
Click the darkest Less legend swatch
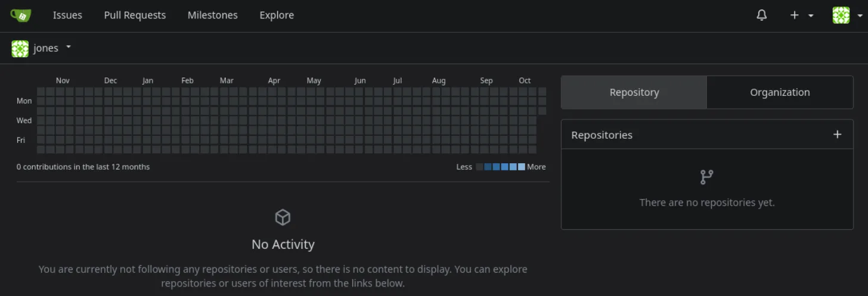click(x=479, y=167)
